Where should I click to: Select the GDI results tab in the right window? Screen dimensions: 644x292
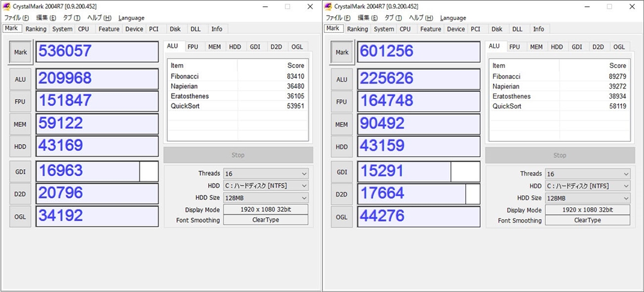pyautogui.click(x=577, y=47)
